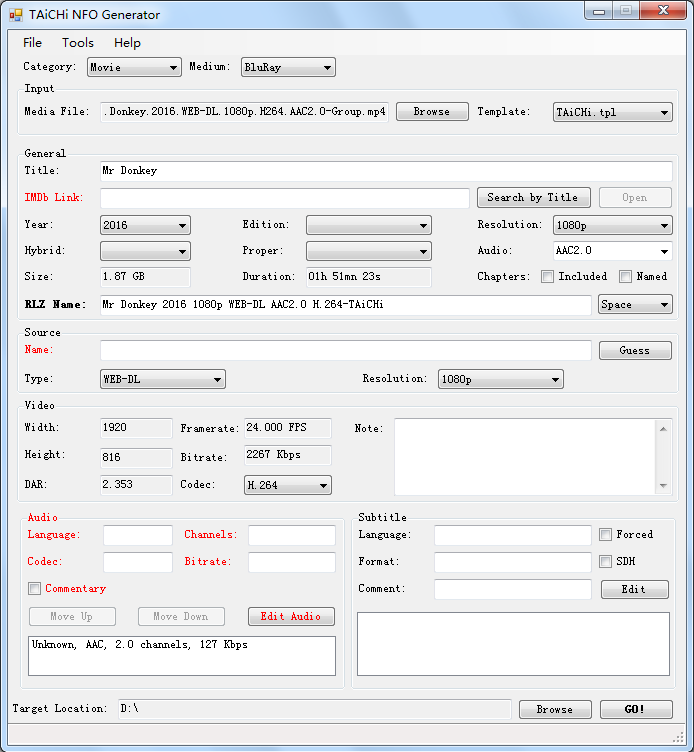
Task: Open the General Resolution dropdown beside Edition
Action: pos(612,225)
